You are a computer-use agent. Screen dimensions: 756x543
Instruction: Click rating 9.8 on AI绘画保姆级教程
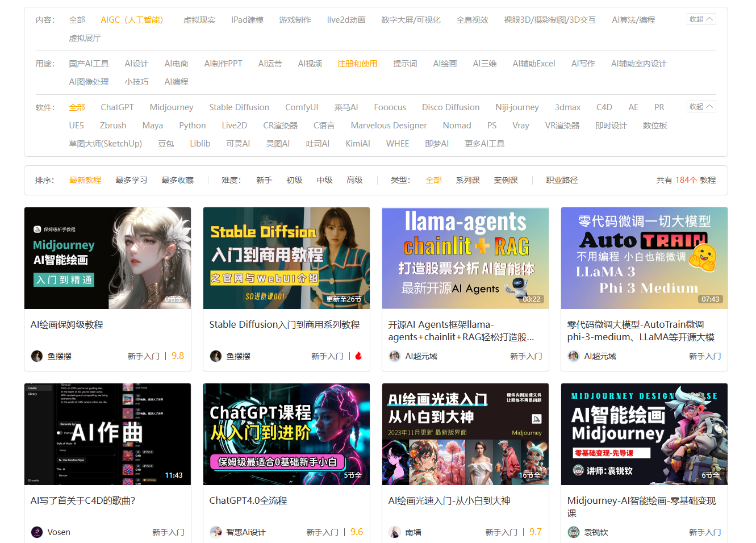pyautogui.click(x=178, y=356)
